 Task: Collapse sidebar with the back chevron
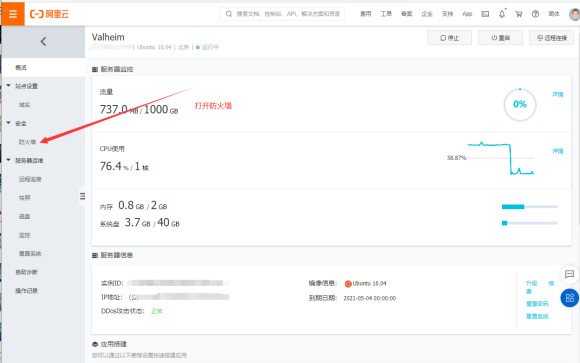43,41
